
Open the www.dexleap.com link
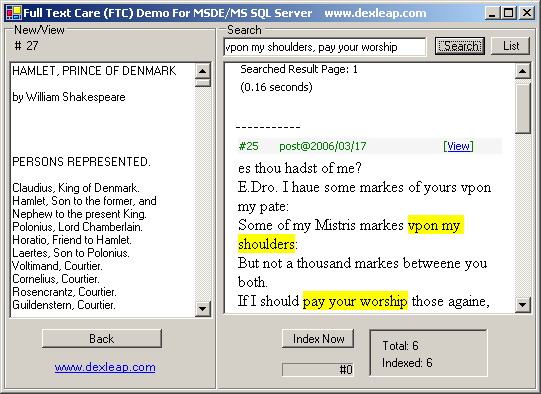coord(105,367)
